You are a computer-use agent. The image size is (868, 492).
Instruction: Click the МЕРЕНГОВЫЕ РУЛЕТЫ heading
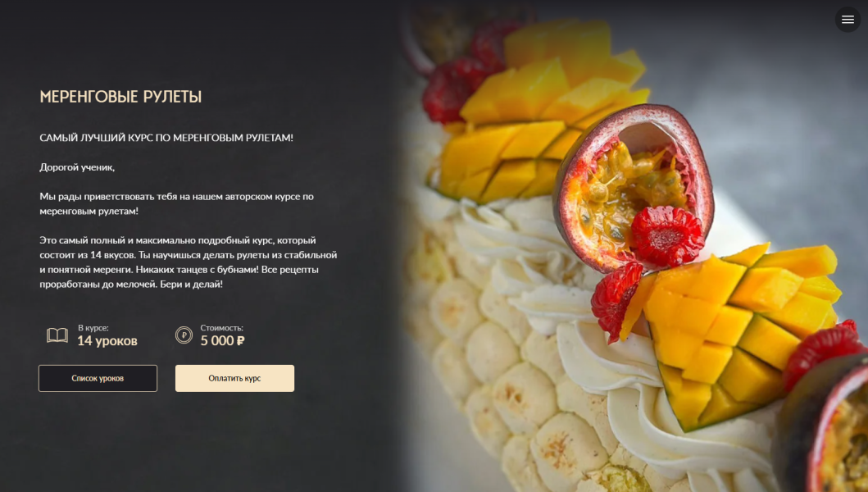click(120, 97)
